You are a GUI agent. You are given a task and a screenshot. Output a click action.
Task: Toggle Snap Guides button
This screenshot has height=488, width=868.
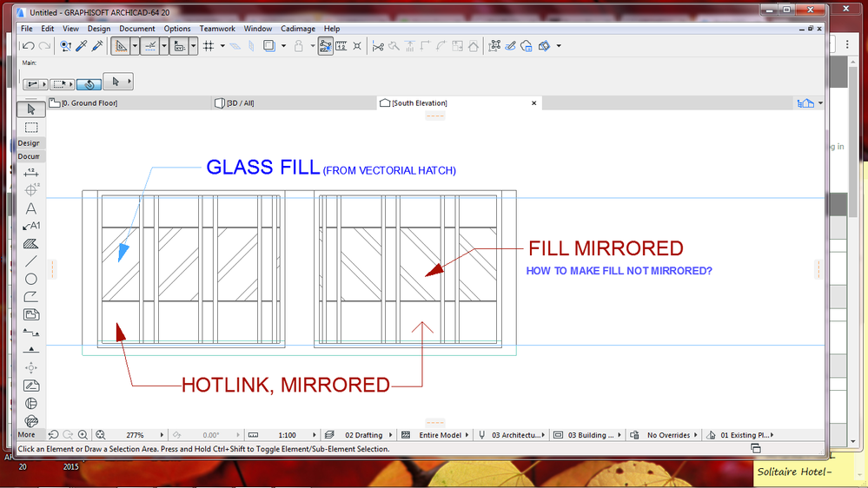coord(149,46)
